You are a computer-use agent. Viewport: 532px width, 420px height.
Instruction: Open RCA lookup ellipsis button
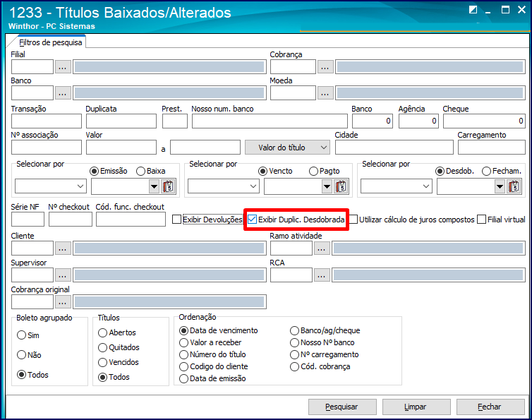point(322,275)
